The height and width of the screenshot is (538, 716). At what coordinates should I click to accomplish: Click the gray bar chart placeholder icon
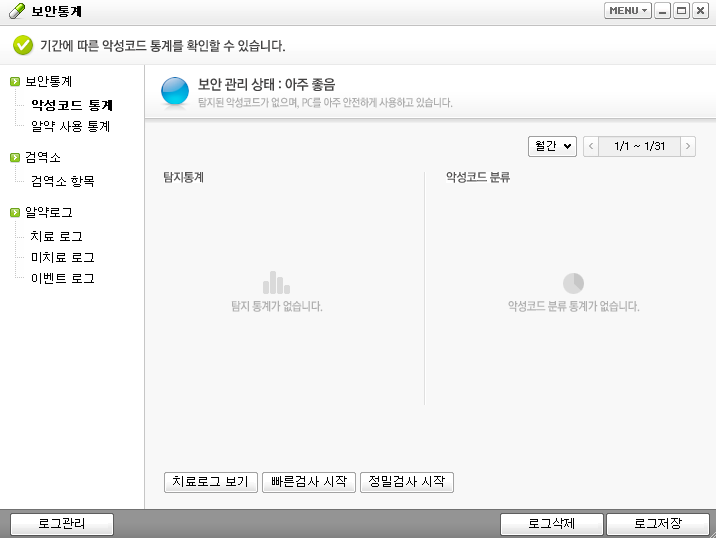pyautogui.click(x=276, y=282)
